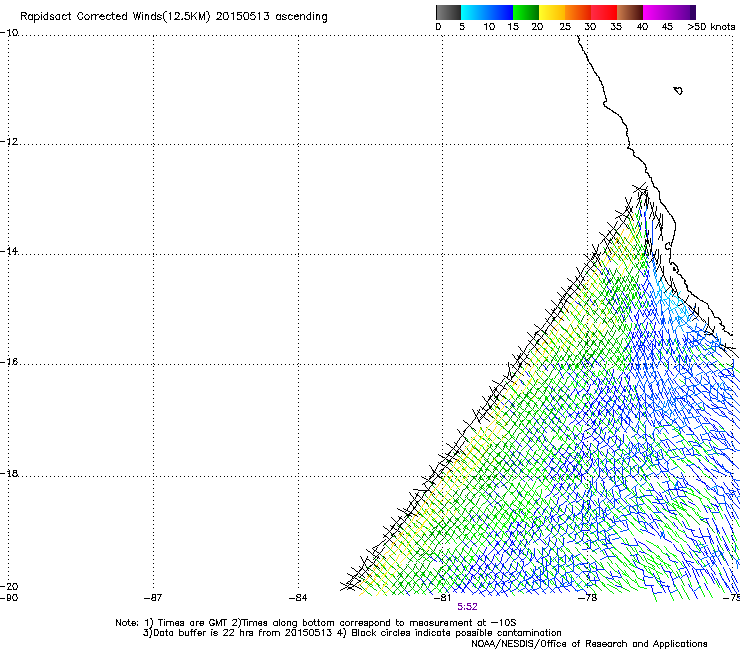Click the -84 longitude axis label
The image size is (740, 650).
point(298,598)
